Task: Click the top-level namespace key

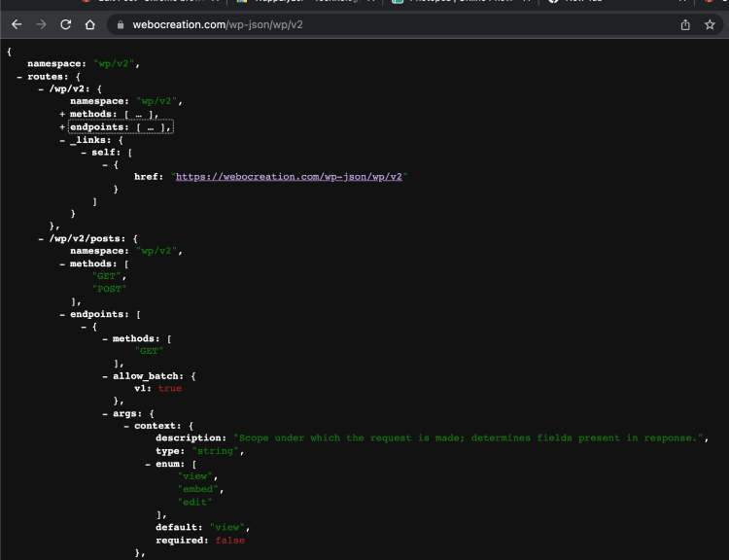Action: tap(56, 64)
